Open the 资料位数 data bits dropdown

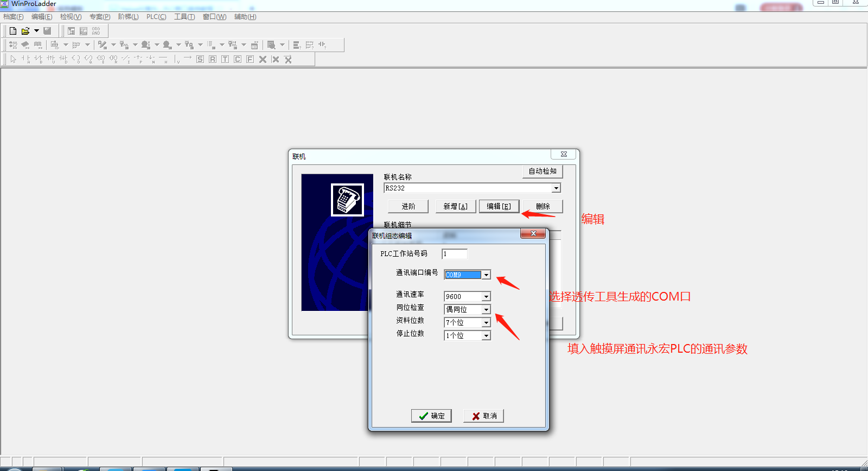coord(486,323)
